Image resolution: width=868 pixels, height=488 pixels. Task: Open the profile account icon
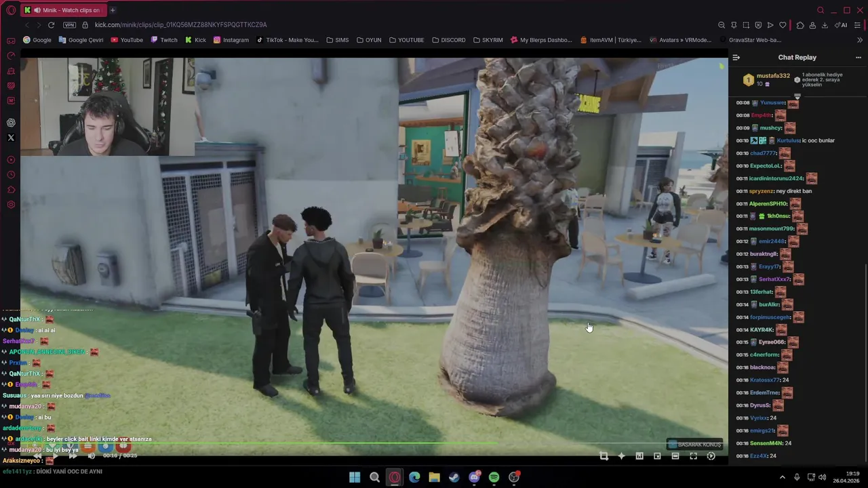[x=812, y=25]
